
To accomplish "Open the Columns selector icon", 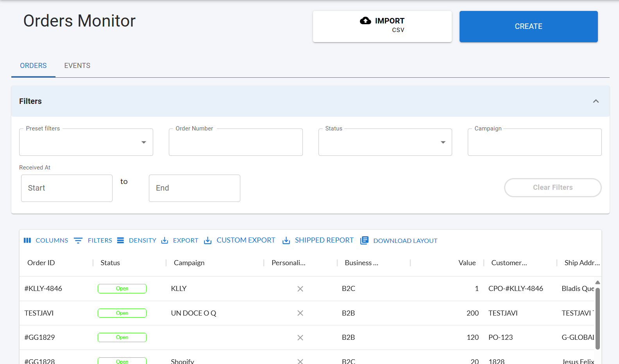I will (27, 240).
